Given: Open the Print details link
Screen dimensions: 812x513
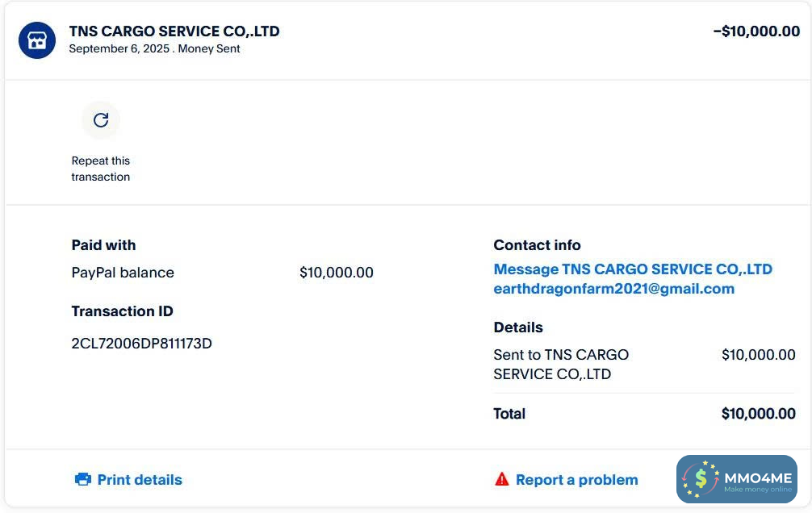Looking at the screenshot, I should pos(140,480).
